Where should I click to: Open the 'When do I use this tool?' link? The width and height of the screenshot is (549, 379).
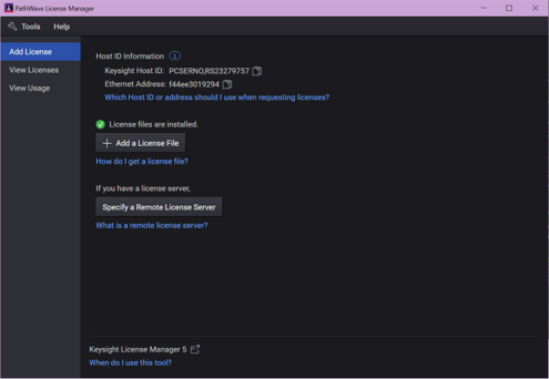[130, 363]
